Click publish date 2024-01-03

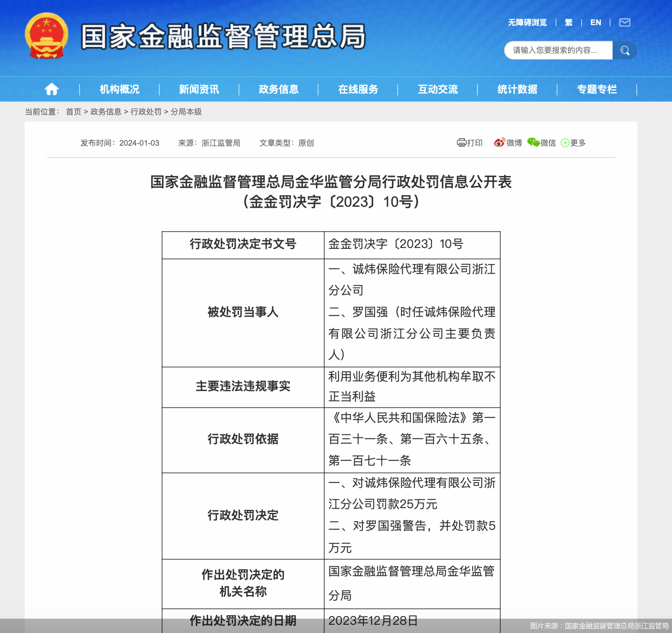pyautogui.click(x=139, y=143)
